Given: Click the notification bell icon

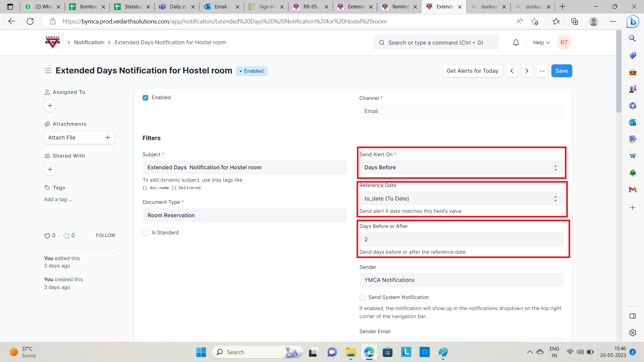Looking at the screenshot, I should 516,43.
